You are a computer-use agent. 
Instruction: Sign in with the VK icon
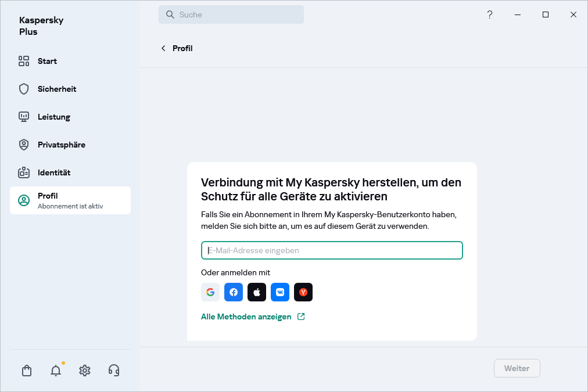coord(279,292)
